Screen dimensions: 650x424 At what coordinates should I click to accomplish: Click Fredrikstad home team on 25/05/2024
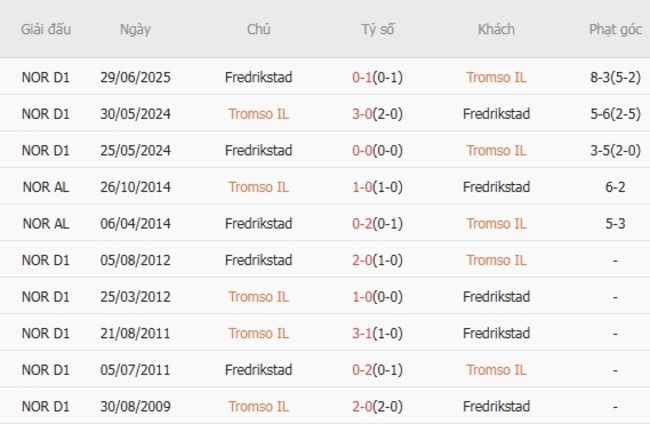coord(258,150)
